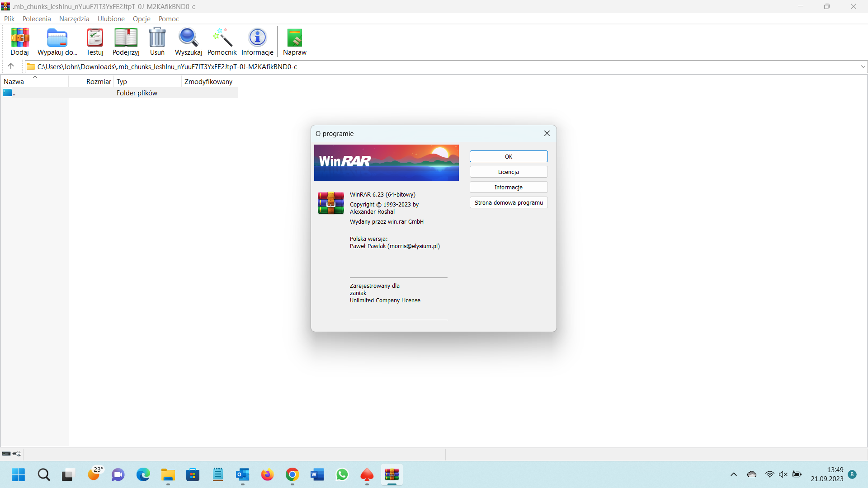Viewport: 868px width, 488px height.
Task: Click the Usuń trash icon
Action: point(157,42)
